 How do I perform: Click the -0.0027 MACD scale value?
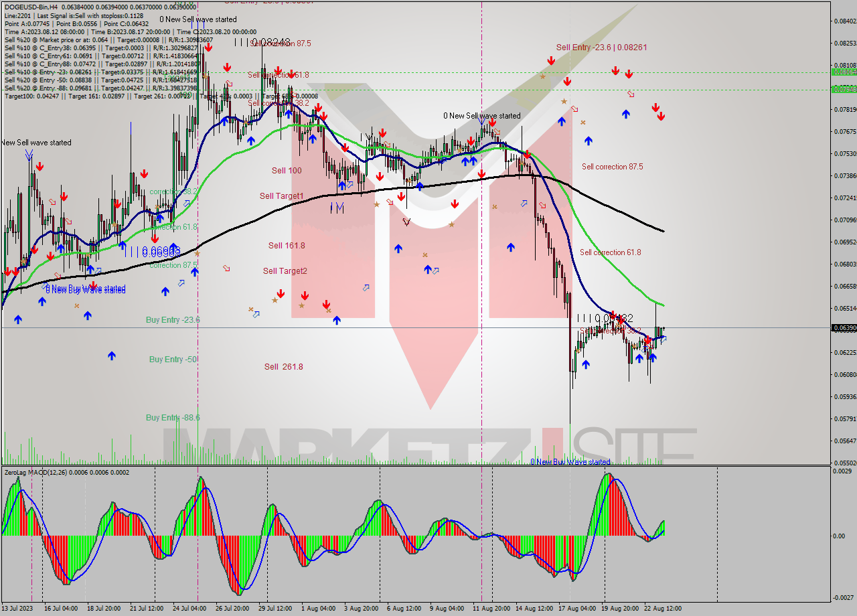click(x=843, y=597)
